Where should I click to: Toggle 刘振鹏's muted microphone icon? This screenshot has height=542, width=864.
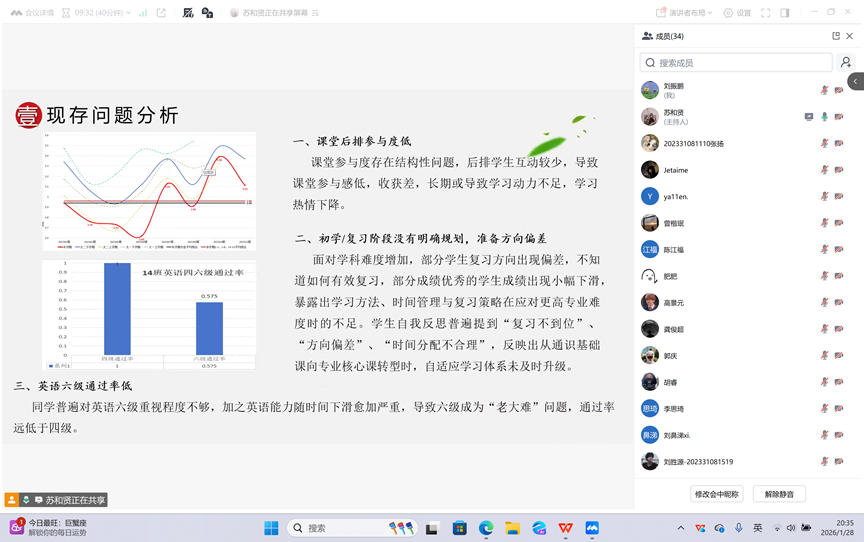coord(825,90)
